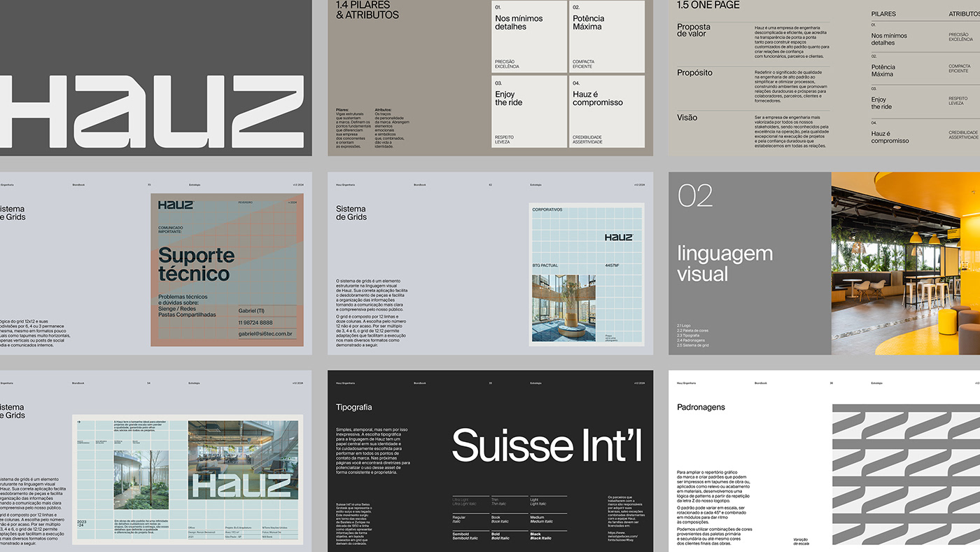Click the 'Tipografia' heading on the dark slide
Viewport: 980px width, 552px height.
click(354, 407)
